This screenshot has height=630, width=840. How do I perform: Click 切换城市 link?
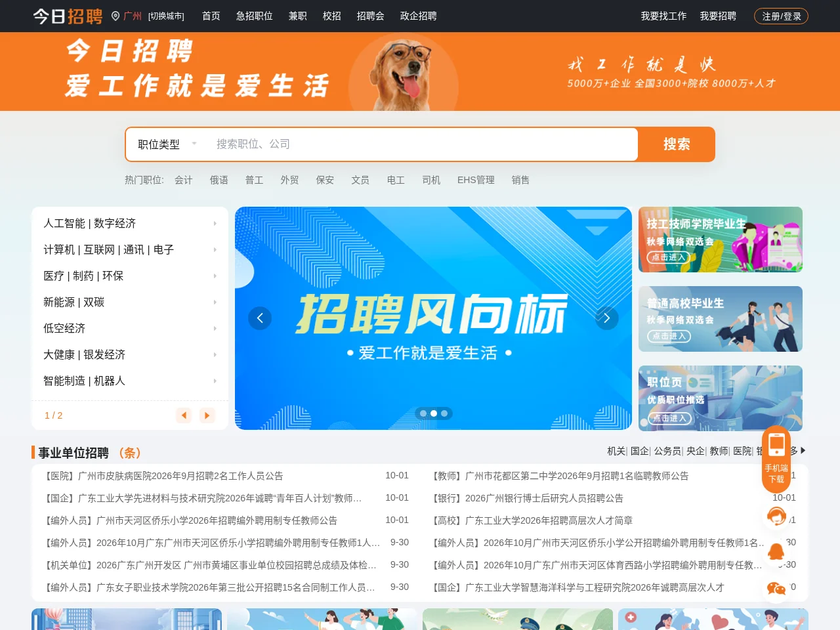[x=166, y=16]
